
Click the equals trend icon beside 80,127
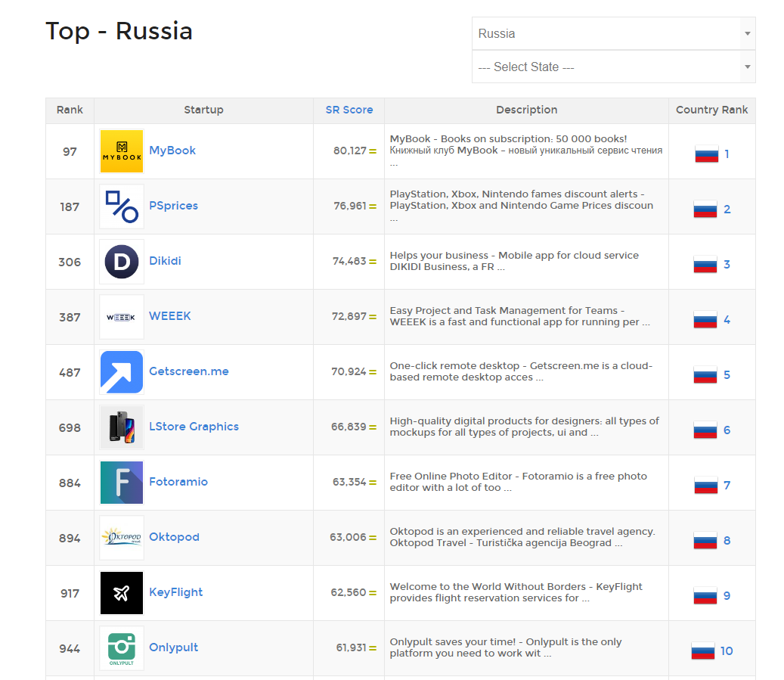pos(373,151)
